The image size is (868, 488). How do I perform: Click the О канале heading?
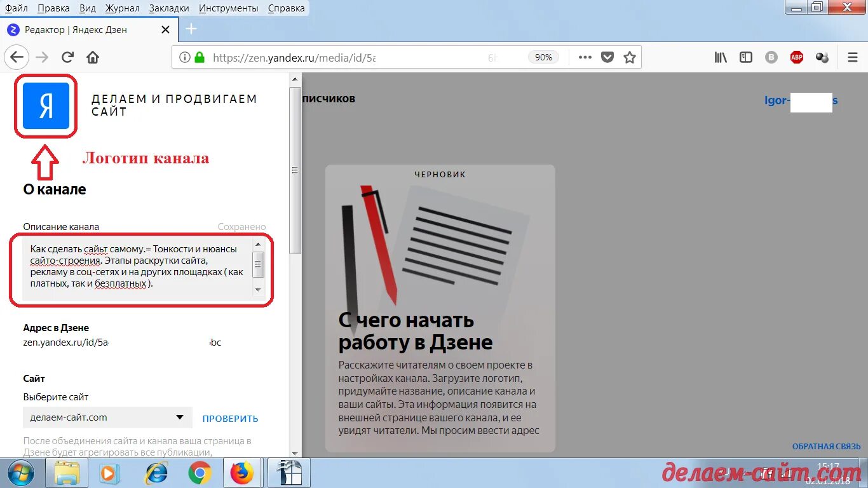(55, 189)
